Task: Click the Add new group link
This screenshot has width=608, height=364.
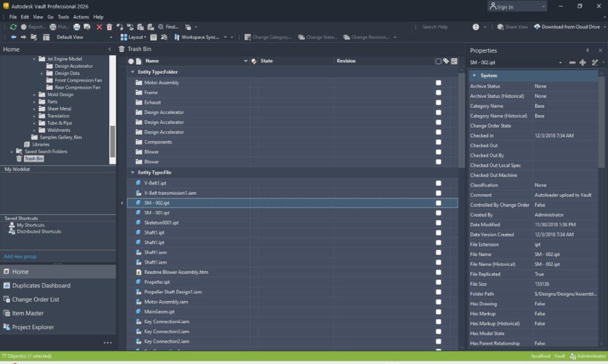Action: click(20, 257)
